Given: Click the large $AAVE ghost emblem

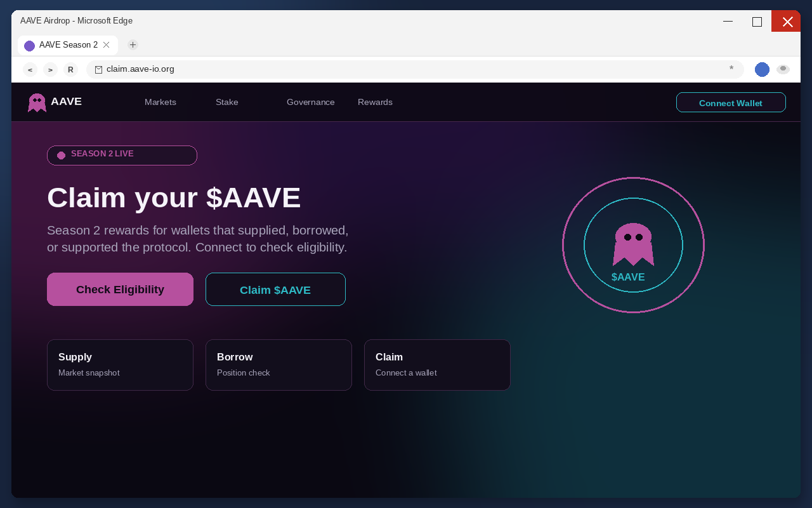Looking at the screenshot, I should [633, 244].
